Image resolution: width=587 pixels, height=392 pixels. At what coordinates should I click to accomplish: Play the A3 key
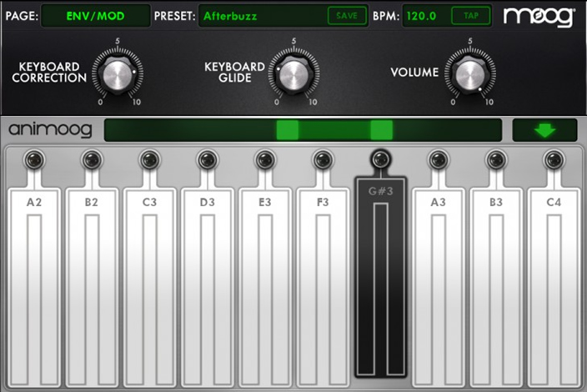coord(439,288)
